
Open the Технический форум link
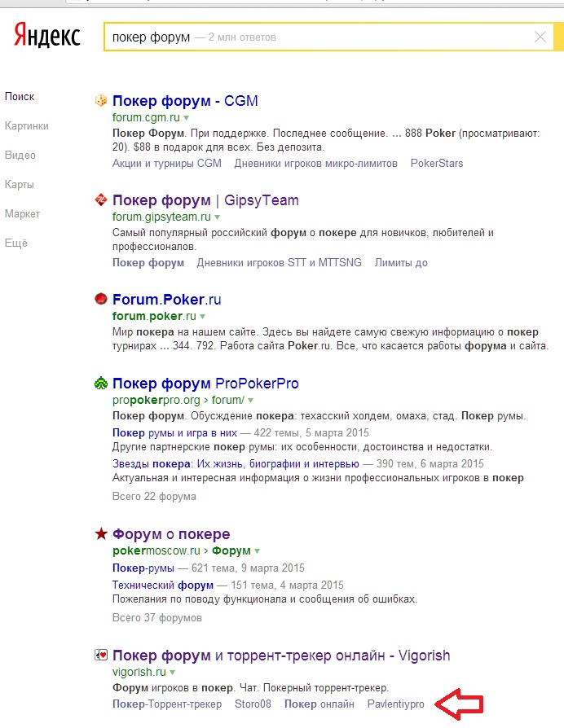pyautogui.click(x=163, y=585)
